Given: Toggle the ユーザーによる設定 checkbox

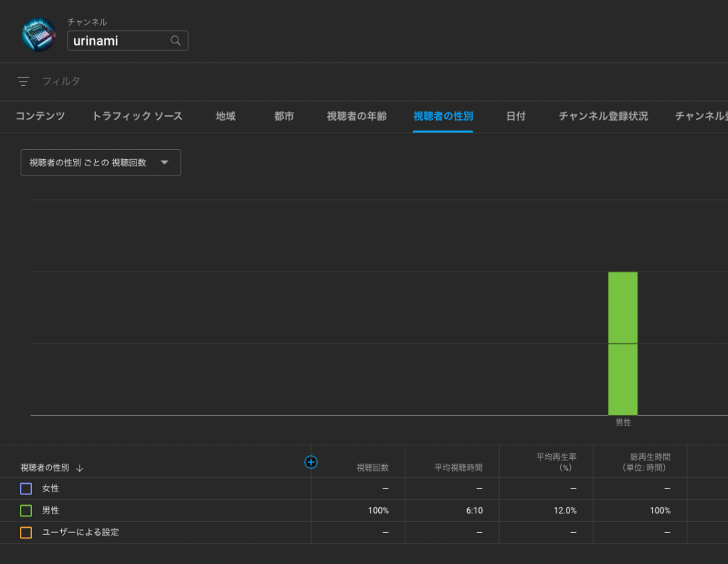Looking at the screenshot, I should point(26,533).
